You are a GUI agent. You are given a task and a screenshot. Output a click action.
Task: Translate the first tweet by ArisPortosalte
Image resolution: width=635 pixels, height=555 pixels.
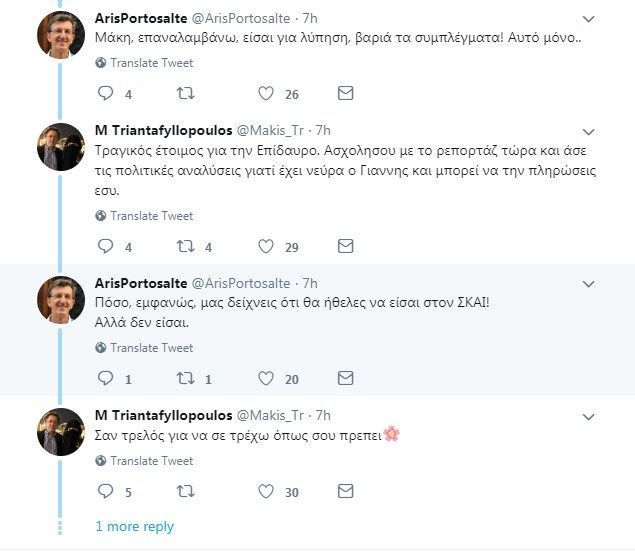point(151,62)
